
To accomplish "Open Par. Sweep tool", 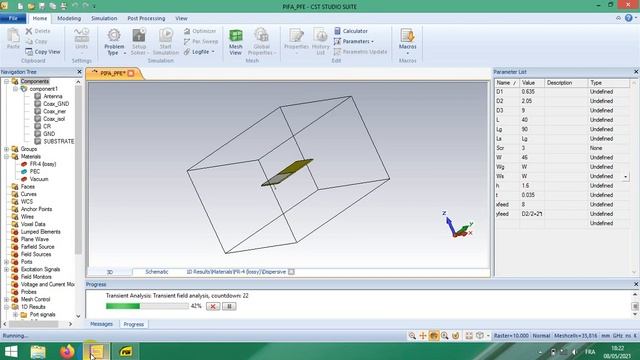I will (x=201, y=41).
